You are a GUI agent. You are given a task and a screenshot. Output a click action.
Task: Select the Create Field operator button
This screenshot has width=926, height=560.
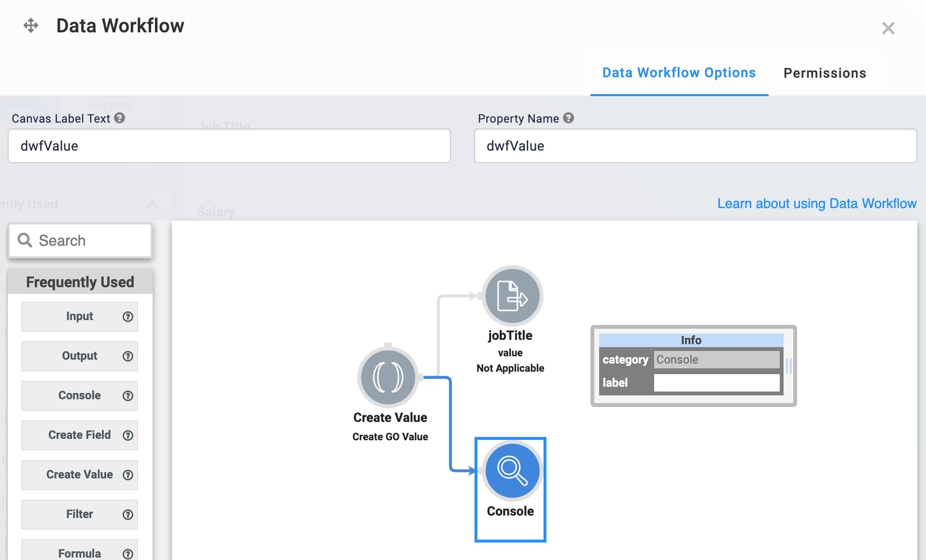(80, 435)
